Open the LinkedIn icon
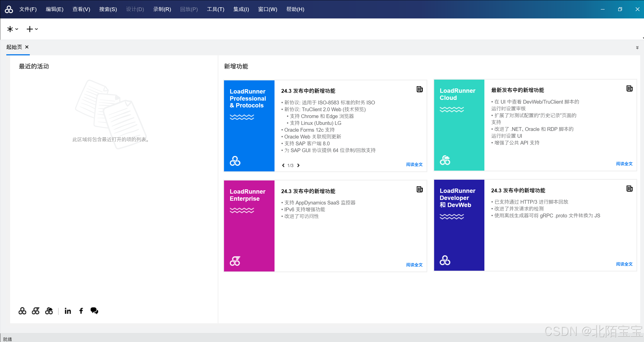The width and height of the screenshot is (644, 342). 67,311
